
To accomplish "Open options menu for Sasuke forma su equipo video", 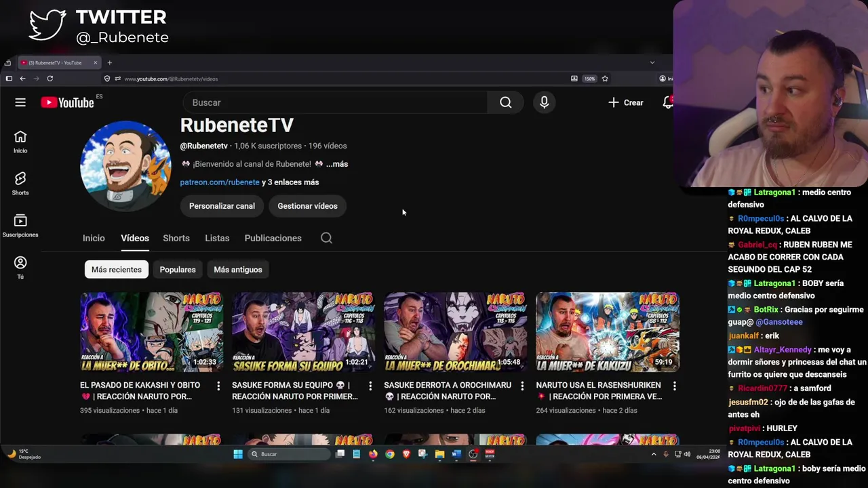I will 370,386.
